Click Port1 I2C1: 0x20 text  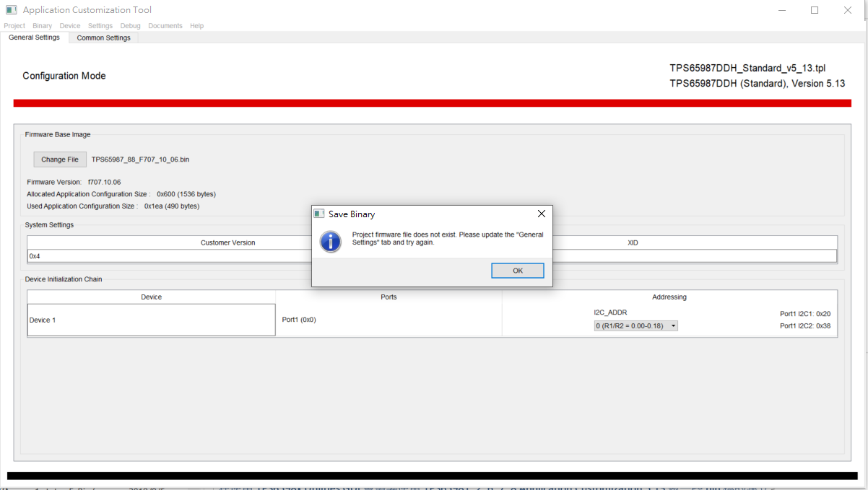805,314
